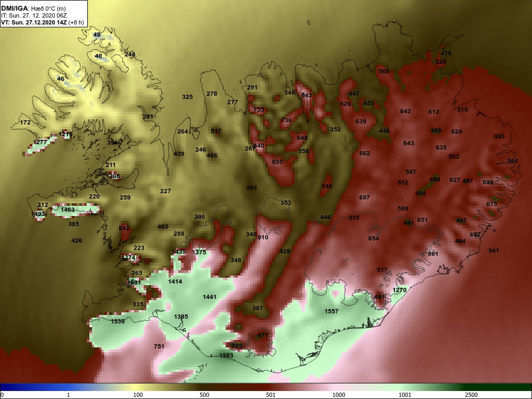Click the map value 353
This screenshot has width=532, height=399.
(x=286, y=203)
